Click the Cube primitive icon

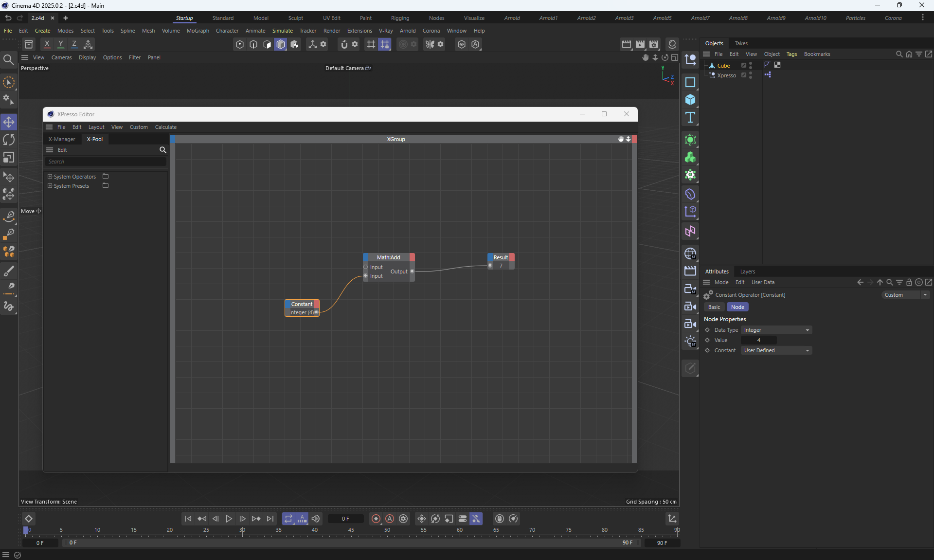690,100
